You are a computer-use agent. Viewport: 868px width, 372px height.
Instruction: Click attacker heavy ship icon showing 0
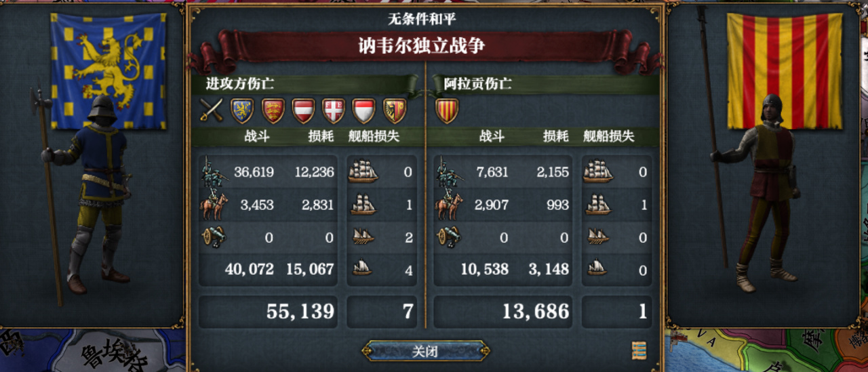(363, 171)
